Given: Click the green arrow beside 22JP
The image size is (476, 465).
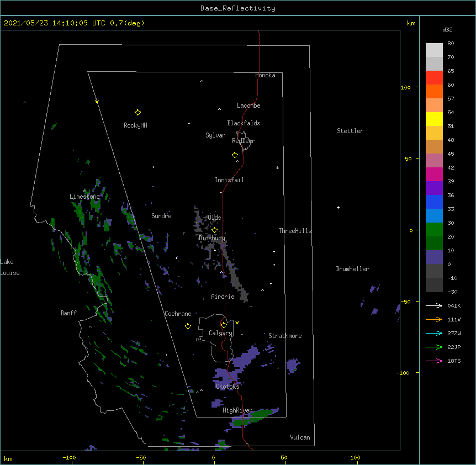Looking at the screenshot, I should pos(434,347).
